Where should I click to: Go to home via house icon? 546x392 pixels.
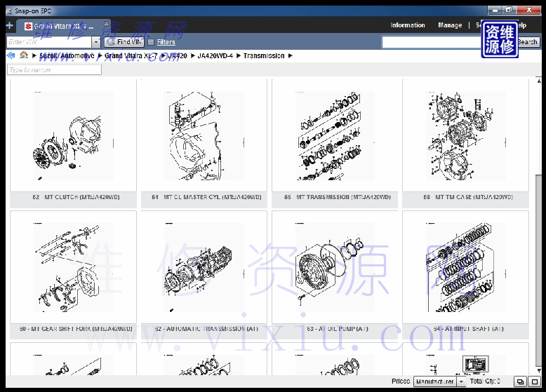pos(24,55)
